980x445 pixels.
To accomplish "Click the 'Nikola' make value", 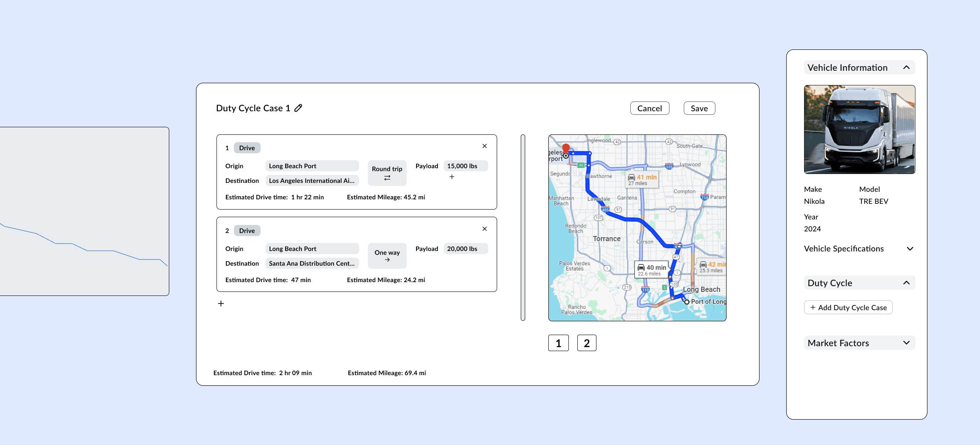I will (x=814, y=201).
